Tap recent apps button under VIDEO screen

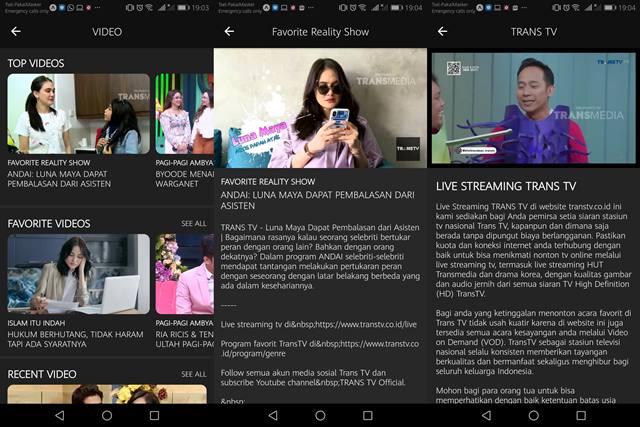[154, 416]
